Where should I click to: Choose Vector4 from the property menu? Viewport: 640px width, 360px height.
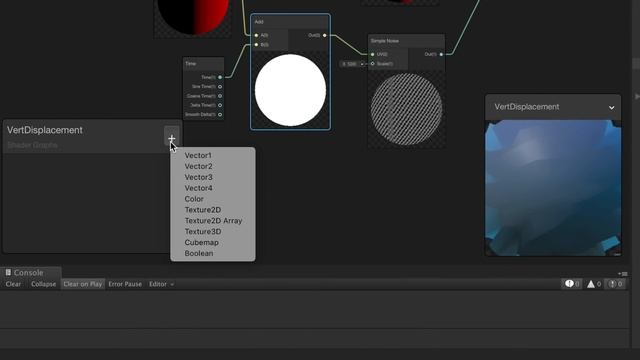tap(198, 188)
